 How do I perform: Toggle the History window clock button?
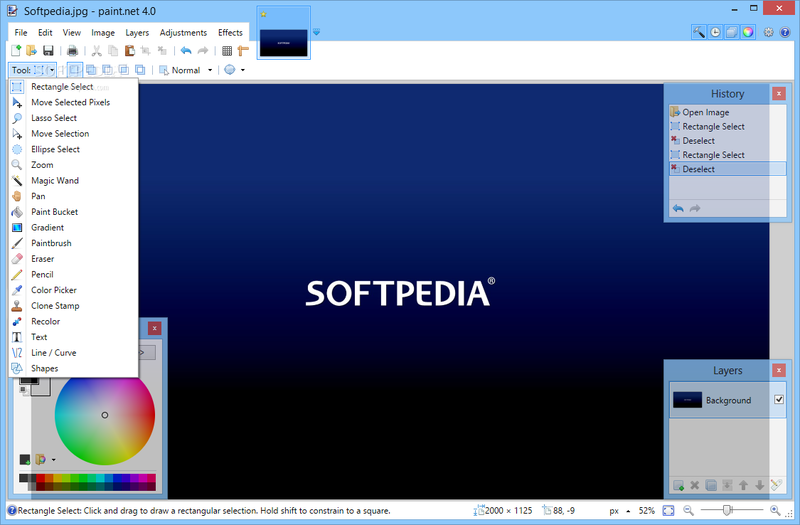(x=715, y=32)
